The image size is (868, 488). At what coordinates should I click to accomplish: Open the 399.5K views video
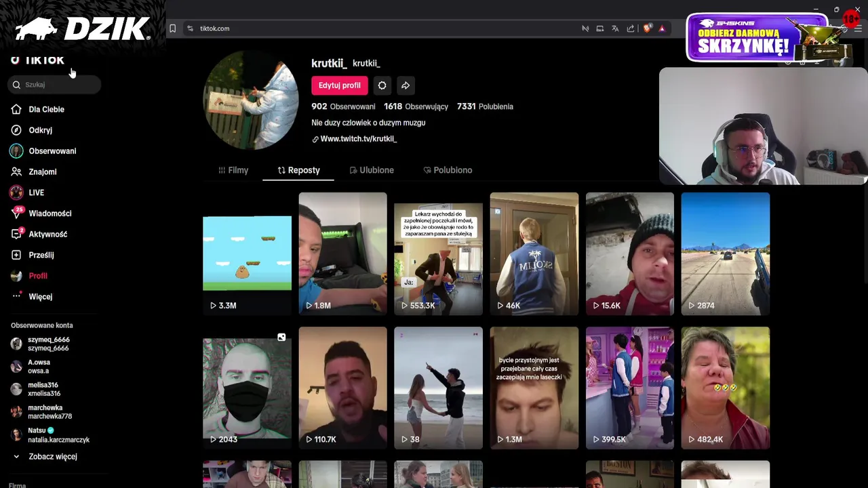point(629,388)
